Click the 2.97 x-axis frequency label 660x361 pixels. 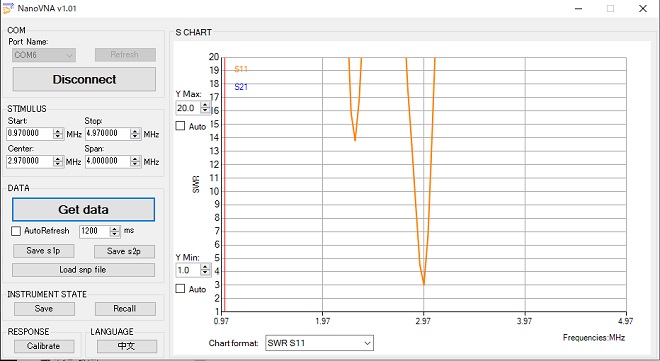coord(423,321)
